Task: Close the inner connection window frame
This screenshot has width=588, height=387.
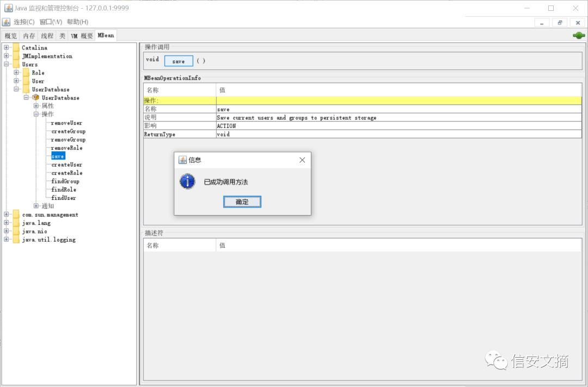Action: [578, 22]
